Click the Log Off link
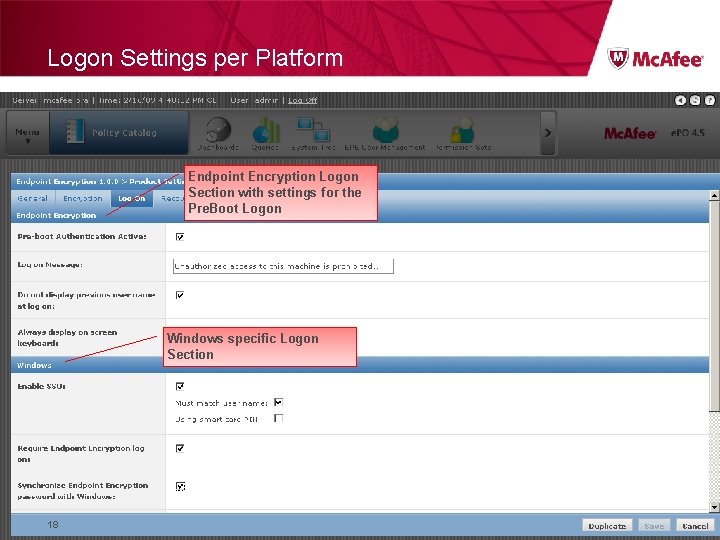This screenshot has width=720, height=540. click(x=303, y=100)
